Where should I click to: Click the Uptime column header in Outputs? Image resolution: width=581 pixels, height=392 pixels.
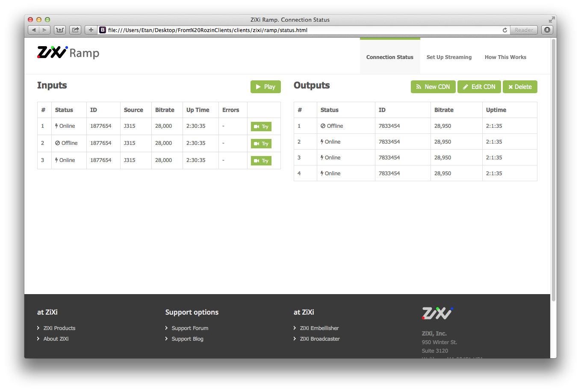click(x=496, y=110)
